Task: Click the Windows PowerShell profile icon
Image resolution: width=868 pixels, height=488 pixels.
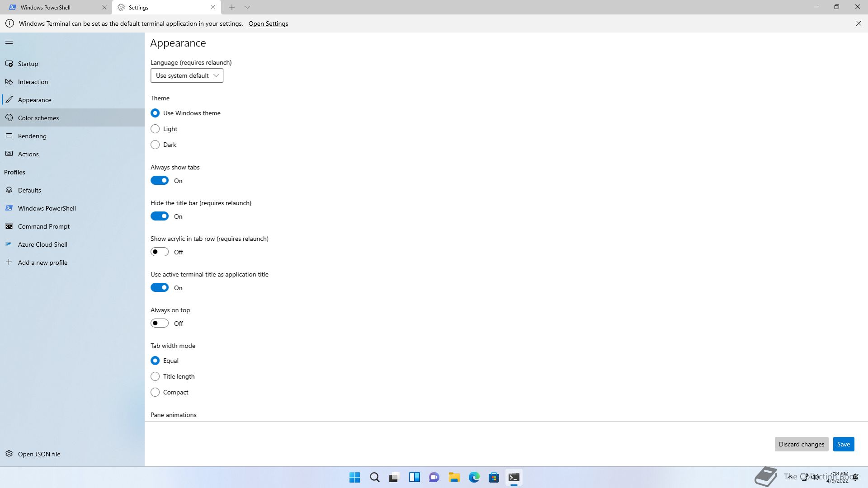Action: pos(9,208)
